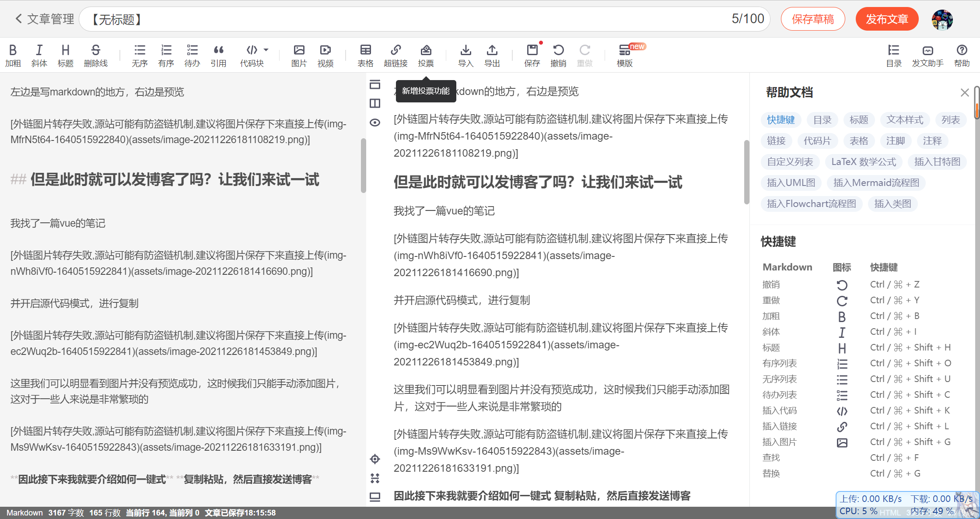Switch to split two-column view icon
980x519 pixels.
coord(375,103)
